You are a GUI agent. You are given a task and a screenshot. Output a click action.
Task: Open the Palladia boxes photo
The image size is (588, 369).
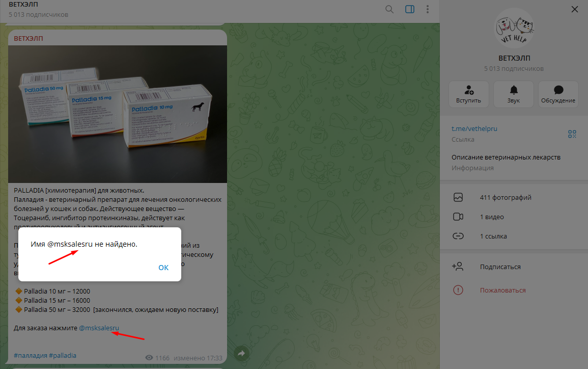coord(118,114)
